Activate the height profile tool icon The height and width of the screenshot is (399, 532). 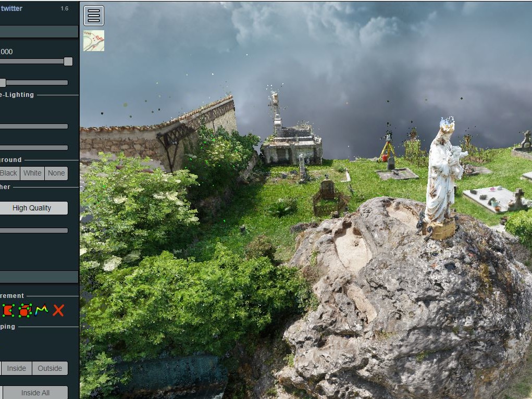[42, 310]
